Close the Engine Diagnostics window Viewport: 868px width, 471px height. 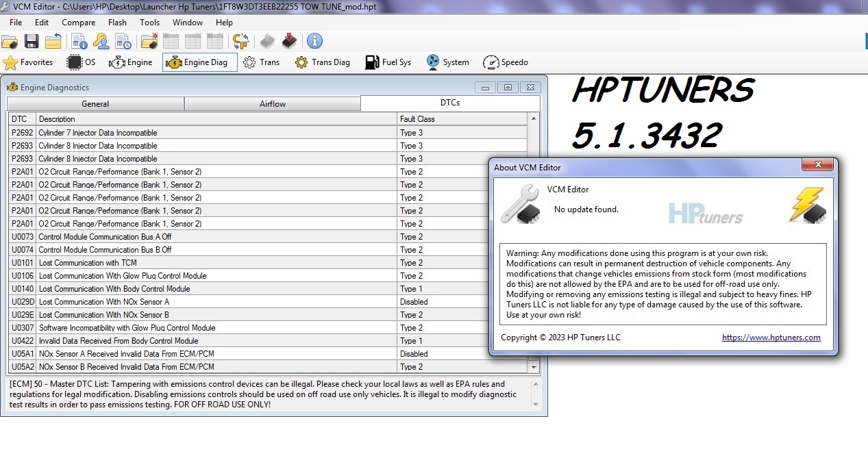(x=530, y=88)
